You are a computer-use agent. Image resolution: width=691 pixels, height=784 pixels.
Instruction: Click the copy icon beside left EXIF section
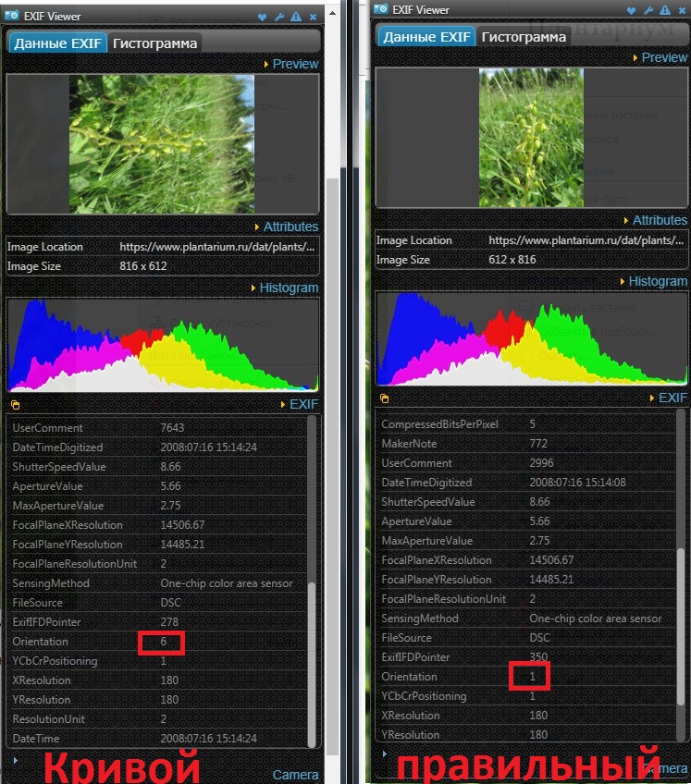(x=15, y=405)
